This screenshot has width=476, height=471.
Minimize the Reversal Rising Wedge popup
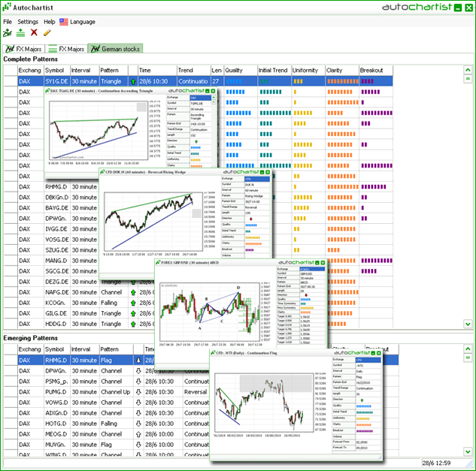tap(262, 172)
